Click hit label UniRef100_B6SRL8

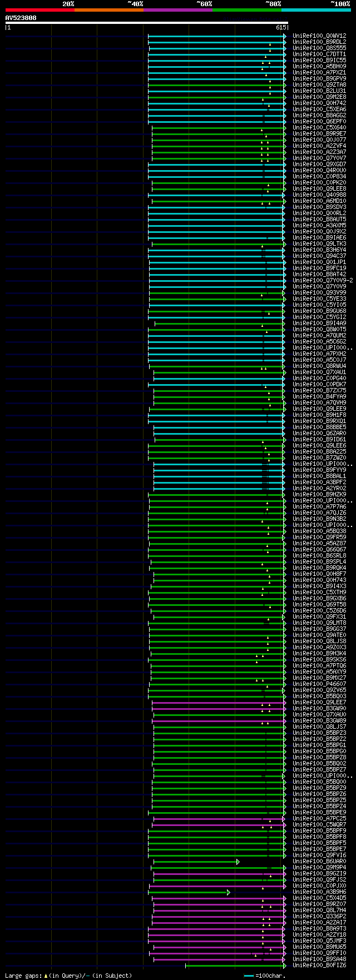[x=319, y=556]
